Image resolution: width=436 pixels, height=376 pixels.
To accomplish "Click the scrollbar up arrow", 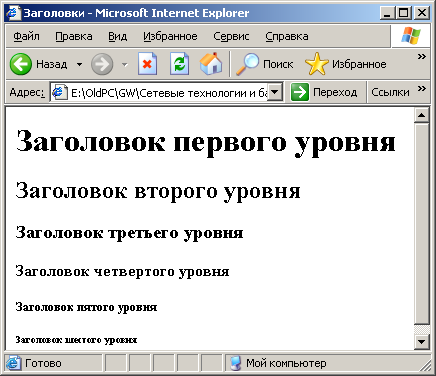I will pos(422,115).
